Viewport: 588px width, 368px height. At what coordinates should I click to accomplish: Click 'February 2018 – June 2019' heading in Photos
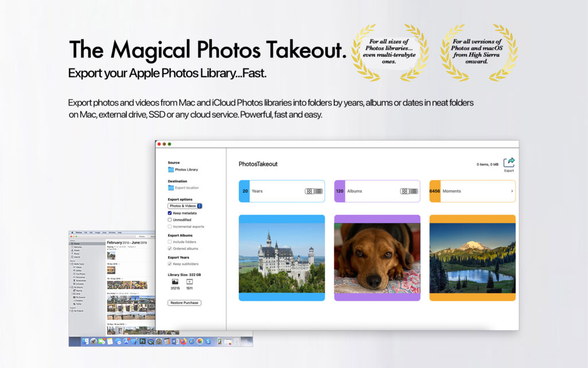pos(127,243)
